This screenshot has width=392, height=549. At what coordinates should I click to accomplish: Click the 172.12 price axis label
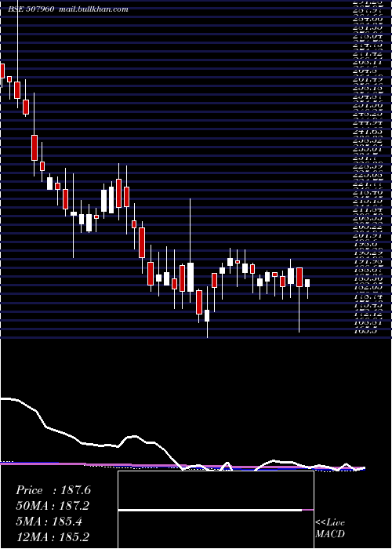point(368,313)
